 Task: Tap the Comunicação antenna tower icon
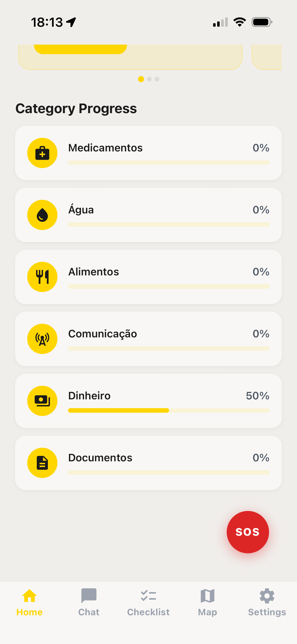pos(42,339)
